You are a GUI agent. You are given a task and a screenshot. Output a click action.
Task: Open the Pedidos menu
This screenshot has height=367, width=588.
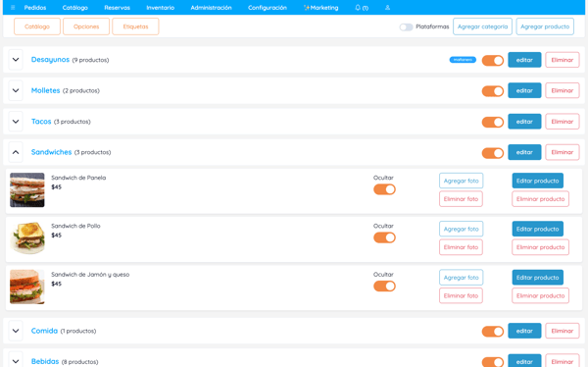pyautogui.click(x=35, y=8)
